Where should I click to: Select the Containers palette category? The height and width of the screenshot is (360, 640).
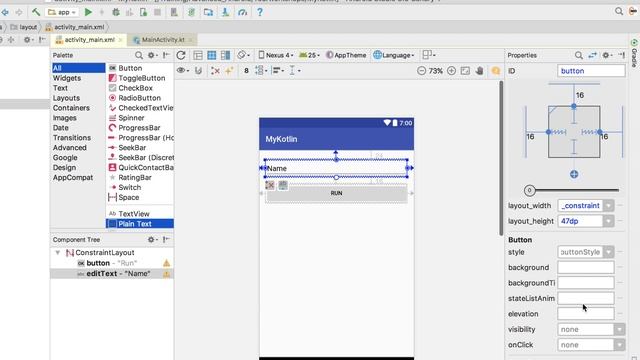pos(71,108)
